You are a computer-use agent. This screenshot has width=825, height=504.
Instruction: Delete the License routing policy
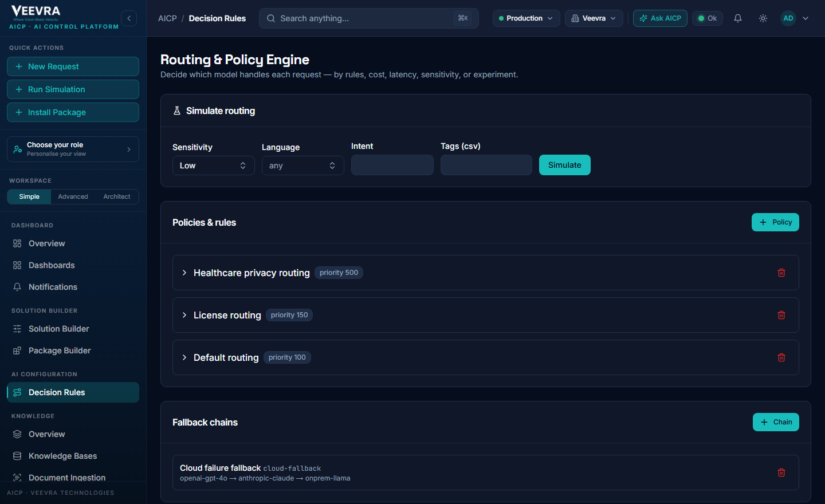[781, 315]
